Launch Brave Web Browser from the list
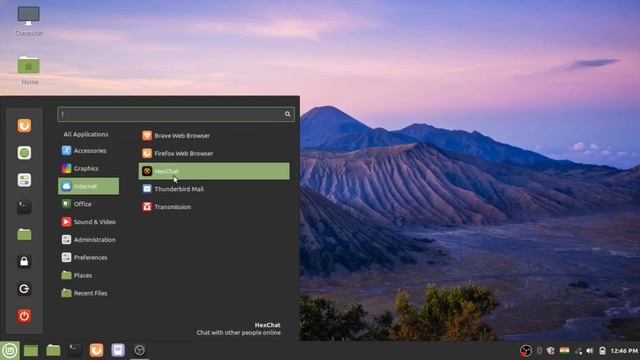Image resolution: width=640 pixels, height=360 pixels. (214, 136)
